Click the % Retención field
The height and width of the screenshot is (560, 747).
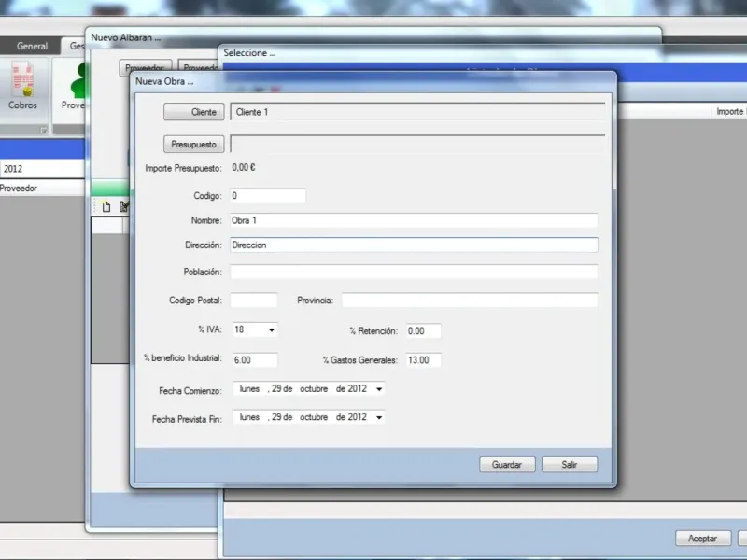(423, 331)
